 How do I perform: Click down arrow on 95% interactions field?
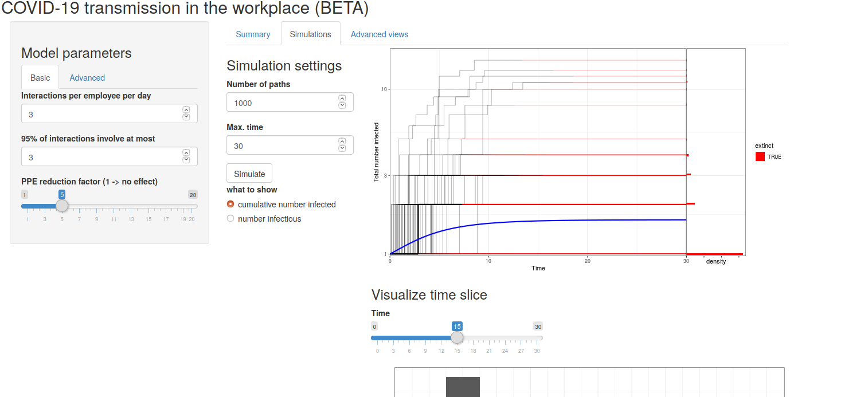(186, 160)
